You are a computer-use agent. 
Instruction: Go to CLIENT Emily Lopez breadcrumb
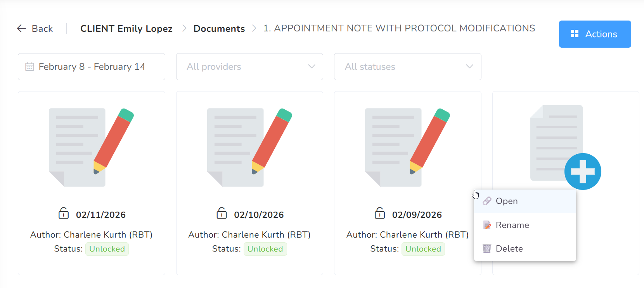(126, 29)
